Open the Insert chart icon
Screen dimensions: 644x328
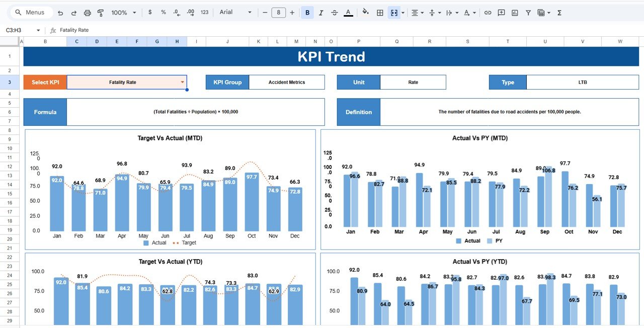coord(514,13)
